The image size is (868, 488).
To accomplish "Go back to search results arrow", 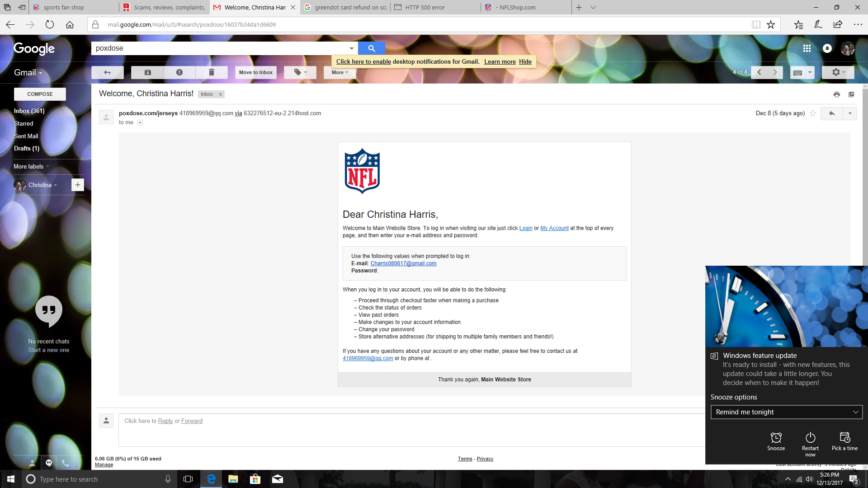I will pos(108,72).
